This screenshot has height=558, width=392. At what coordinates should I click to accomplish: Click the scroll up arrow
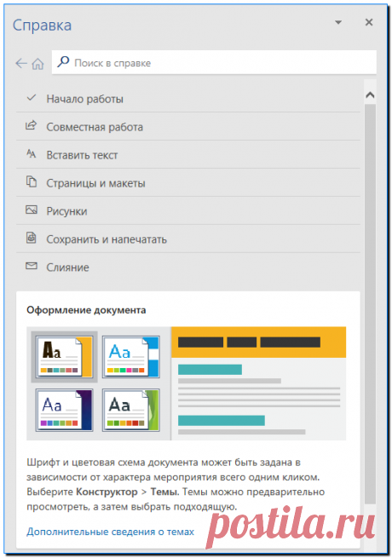coord(370,95)
